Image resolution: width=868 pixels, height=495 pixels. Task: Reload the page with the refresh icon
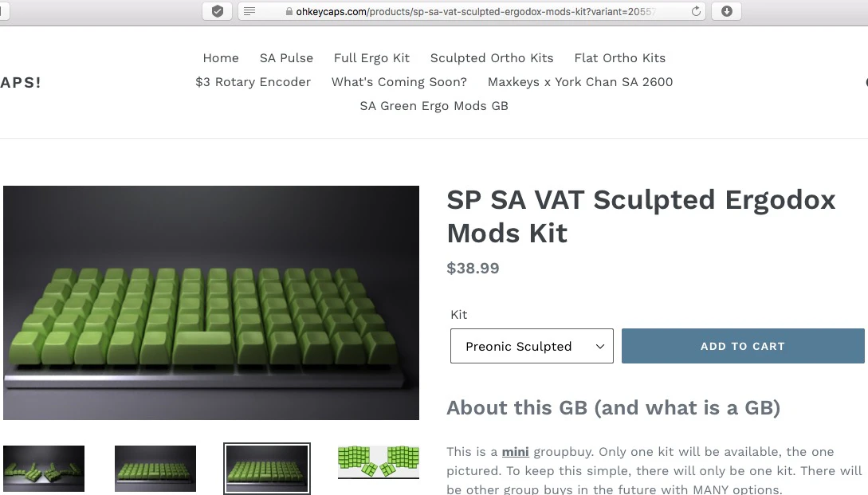pos(696,11)
